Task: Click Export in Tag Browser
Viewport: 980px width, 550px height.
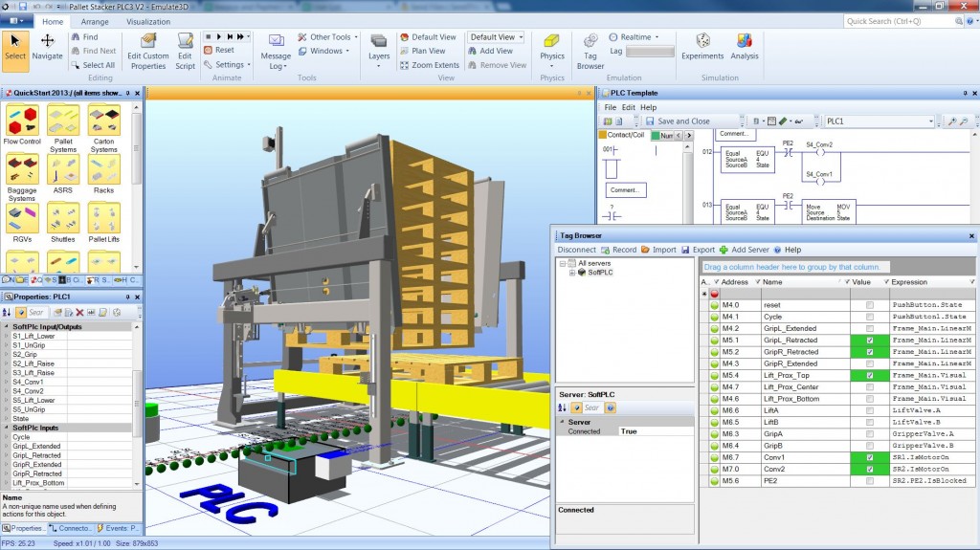Action: pos(698,250)
